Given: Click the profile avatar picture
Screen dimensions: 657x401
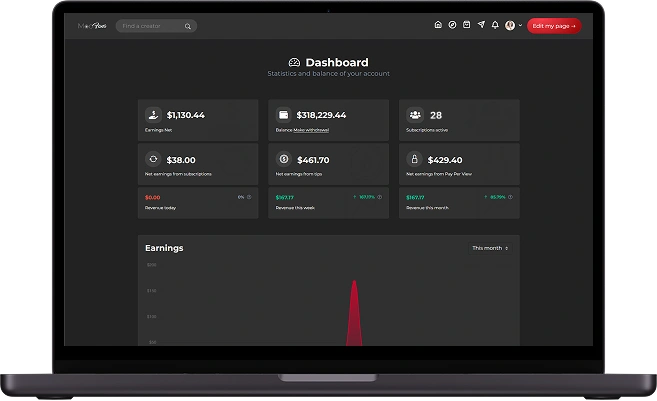Looking at the screenshot, I should pos(510,26).
